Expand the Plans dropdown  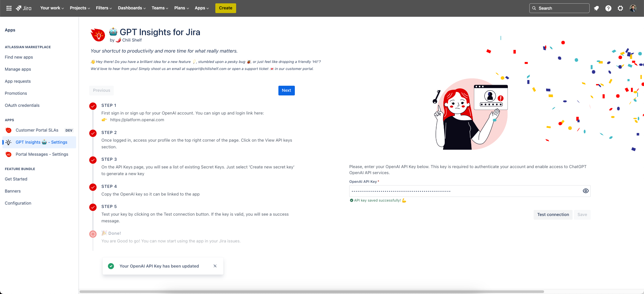coord(181,8)
